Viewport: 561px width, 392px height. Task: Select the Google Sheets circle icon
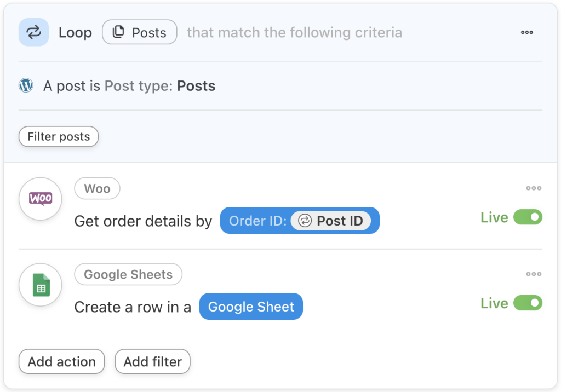pos(40,285)
